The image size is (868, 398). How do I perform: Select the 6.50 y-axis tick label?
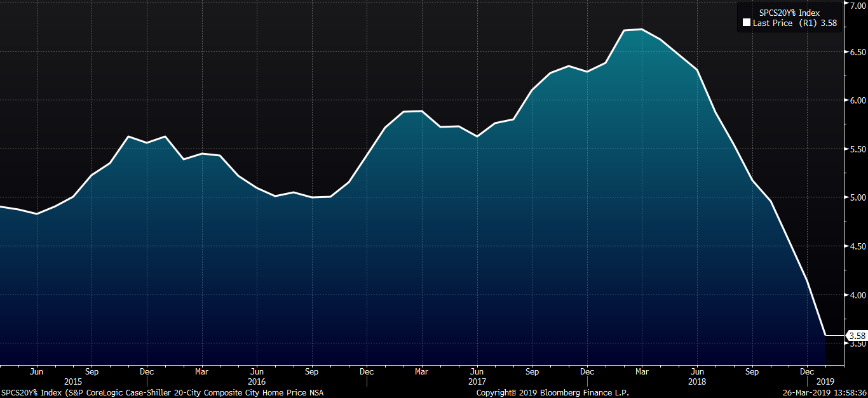tap(857, 52)
